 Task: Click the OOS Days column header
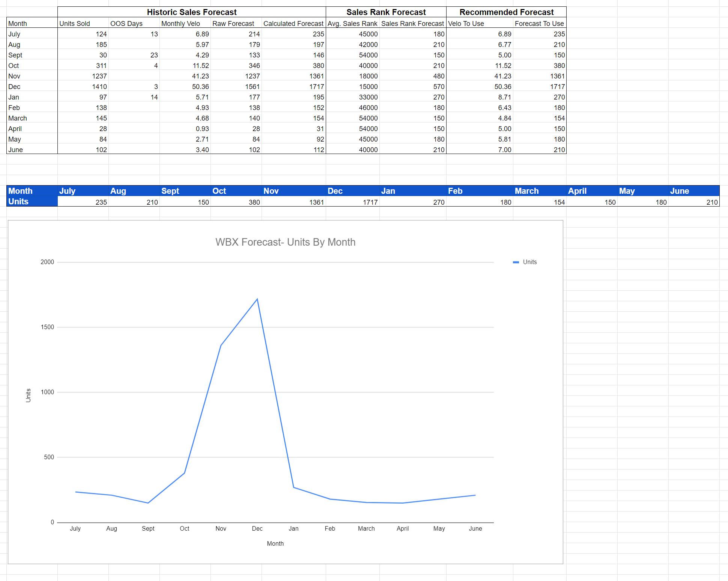126,23
